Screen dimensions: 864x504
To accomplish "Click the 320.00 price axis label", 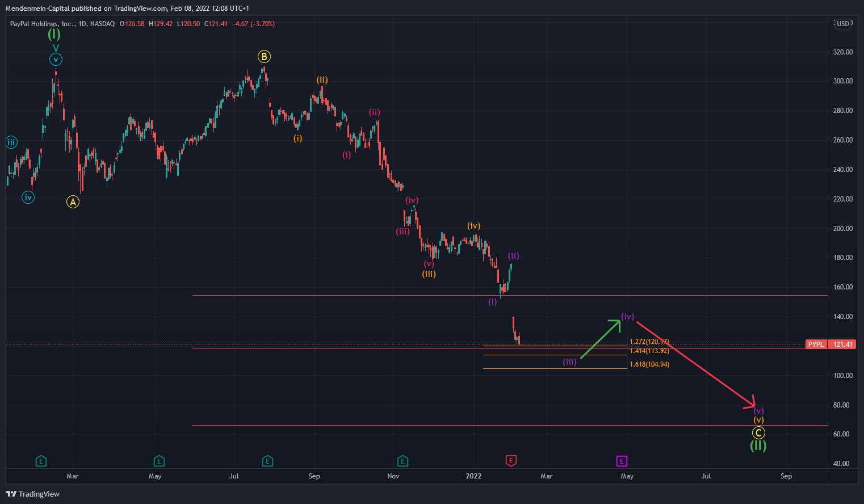I will (843, 52).
